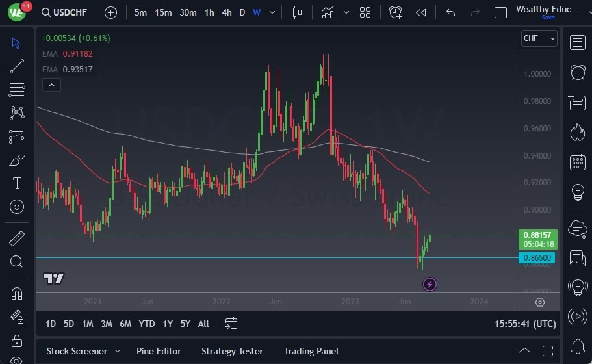Open the streams broadcast panel
This screenshot has height=364, width=592.
pyautogui.click(x=577, y=317)
